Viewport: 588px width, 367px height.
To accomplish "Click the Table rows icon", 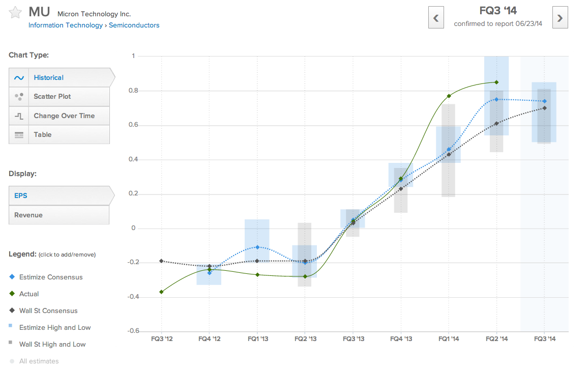I will pos(19,135).
